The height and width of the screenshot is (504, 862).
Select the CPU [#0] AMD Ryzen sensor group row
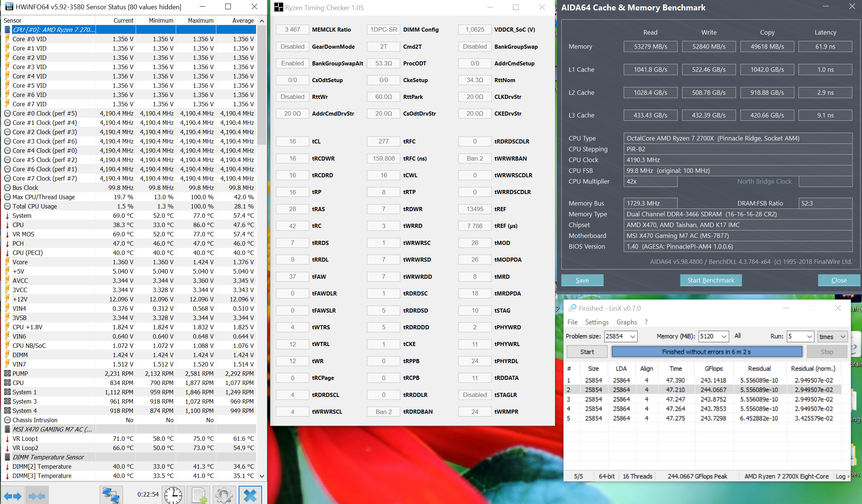tap(54, 30)
